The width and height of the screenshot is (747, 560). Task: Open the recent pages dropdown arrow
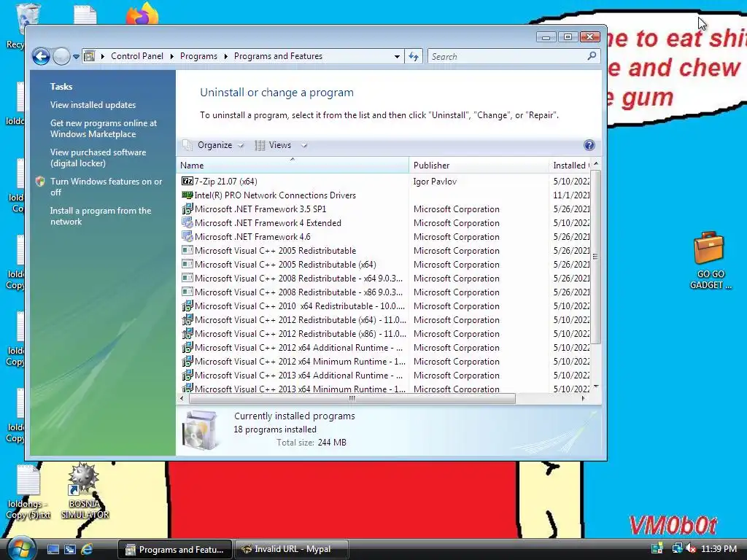click(76, 57)
